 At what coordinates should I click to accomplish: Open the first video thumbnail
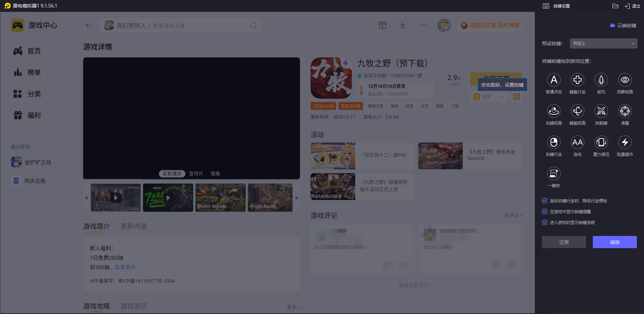click(116, 198)
